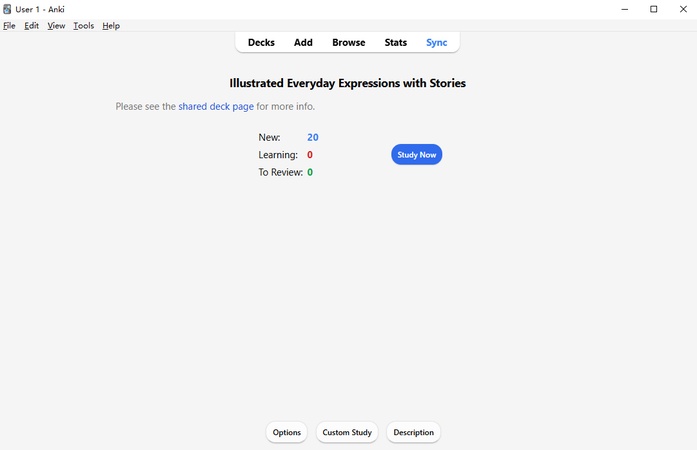Screen dimensions: 697x450
Task: Open the Help menu
Action: [111, 26]
